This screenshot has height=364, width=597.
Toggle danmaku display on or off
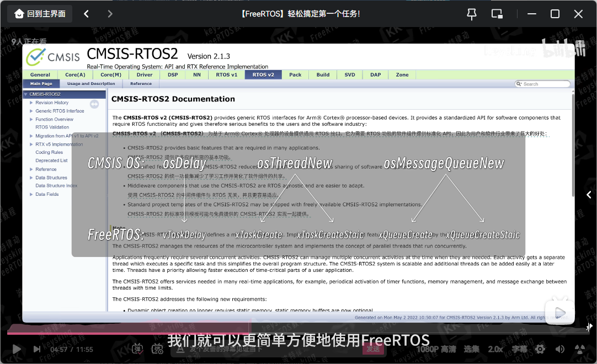[x=137, y=349]
